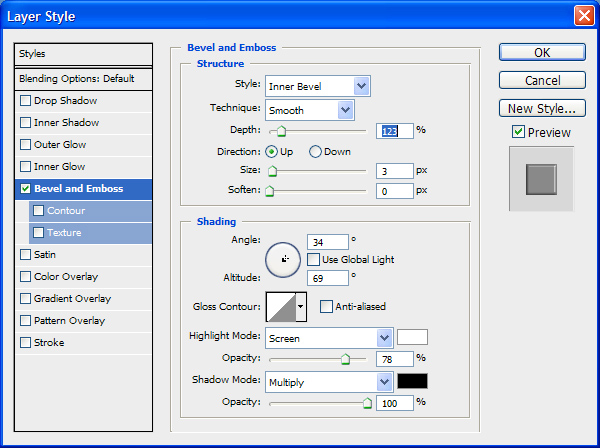Click the OK button
Viewport: 600px width, 448px height.
click(x=541, y=53)
